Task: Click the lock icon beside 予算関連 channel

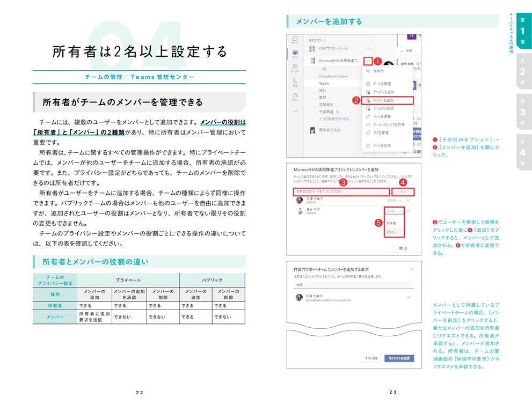Action: click(337, 112)
